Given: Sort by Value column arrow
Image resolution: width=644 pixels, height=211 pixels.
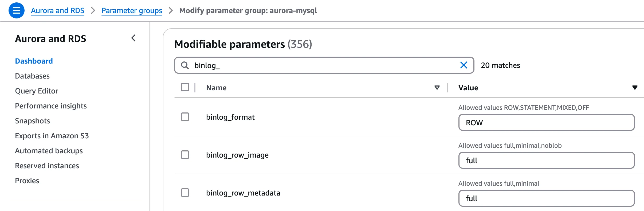Looking at the screenshot, I should coord(635,88).
